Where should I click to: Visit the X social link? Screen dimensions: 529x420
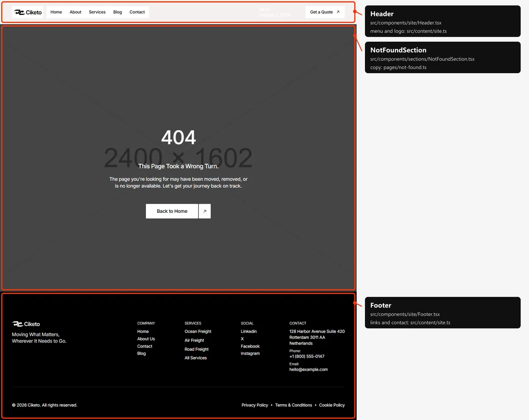coord(242,339)
